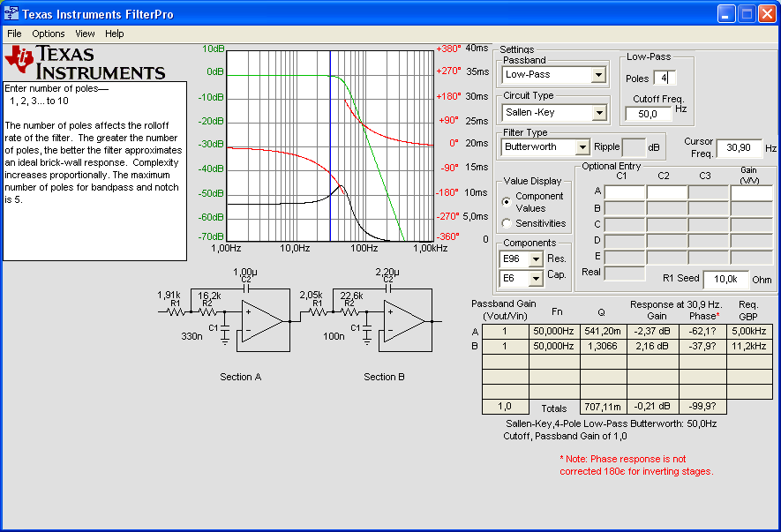Click the 0dB gain axis label
Viewport: 781px width, 532px height.
point(215,71)
